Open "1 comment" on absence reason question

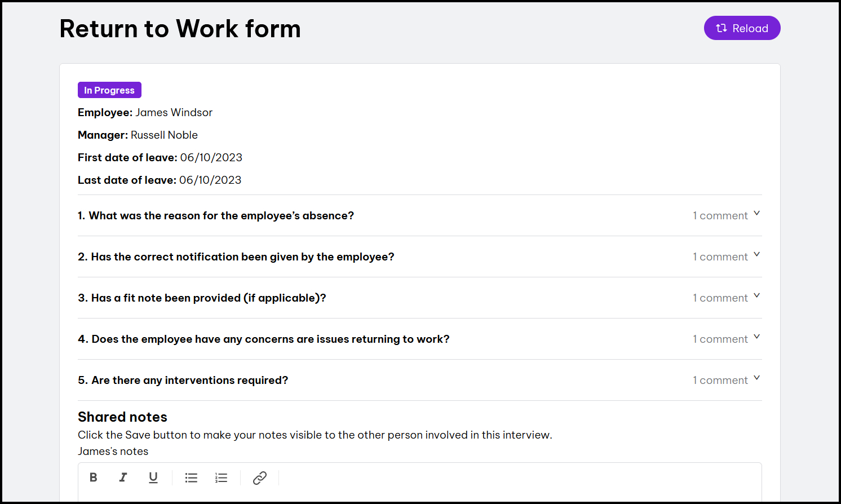pos(720,216)
